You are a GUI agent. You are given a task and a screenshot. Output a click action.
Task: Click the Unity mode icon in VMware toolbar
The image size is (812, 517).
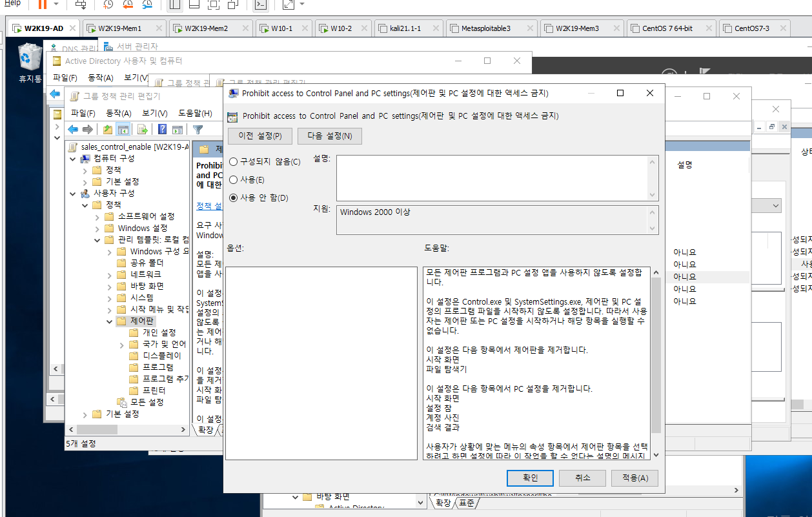coord(233,5)
